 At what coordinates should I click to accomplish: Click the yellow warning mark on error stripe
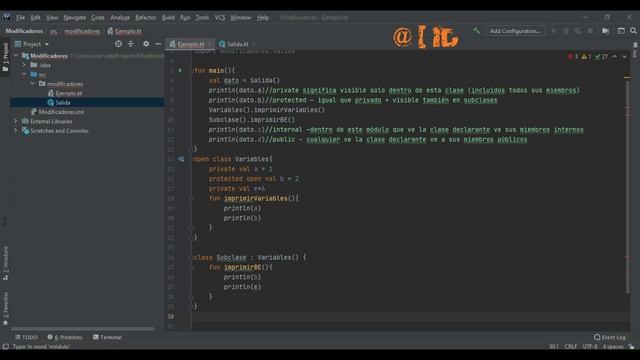tap(627, 78)
